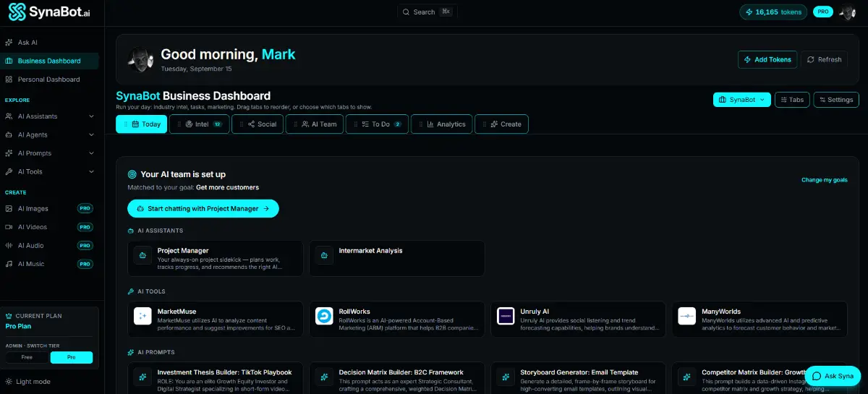Click the Pro Plan label
The width and height of the screenshot is (868, 394).
tap(19, 326)
